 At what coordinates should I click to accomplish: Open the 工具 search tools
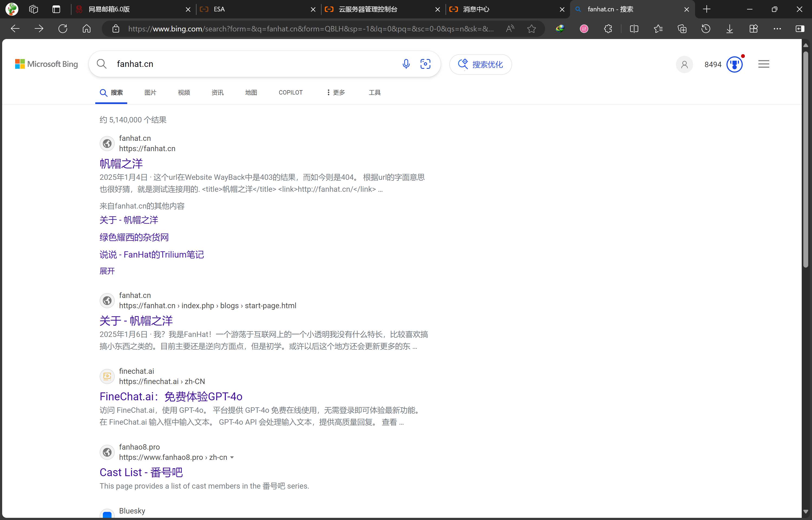374,93
